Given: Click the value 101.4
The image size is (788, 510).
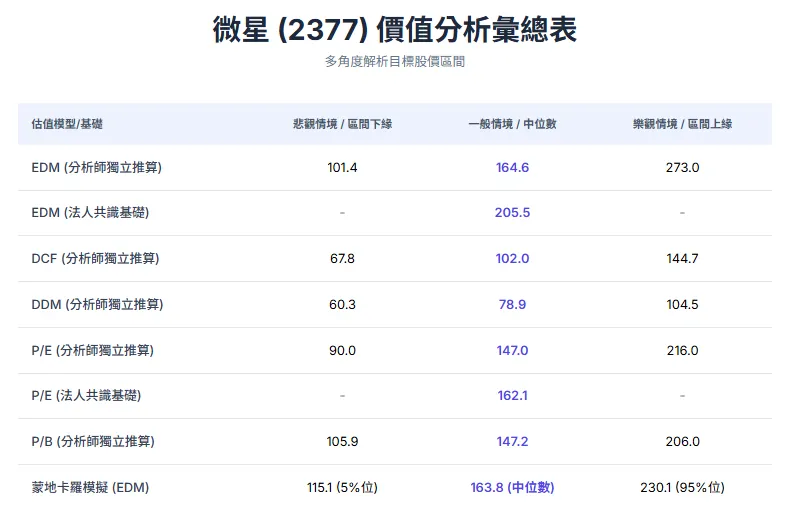Looking at the screenshot, I should click(342, 167).
